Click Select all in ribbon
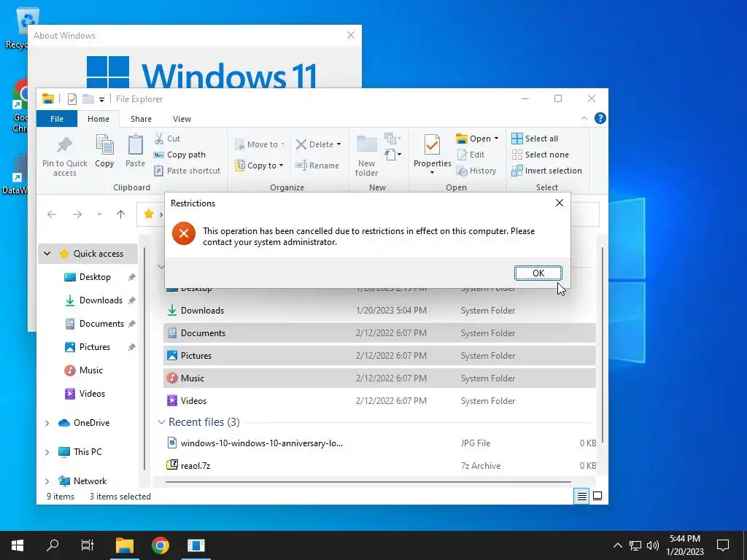 click(535, 139)
